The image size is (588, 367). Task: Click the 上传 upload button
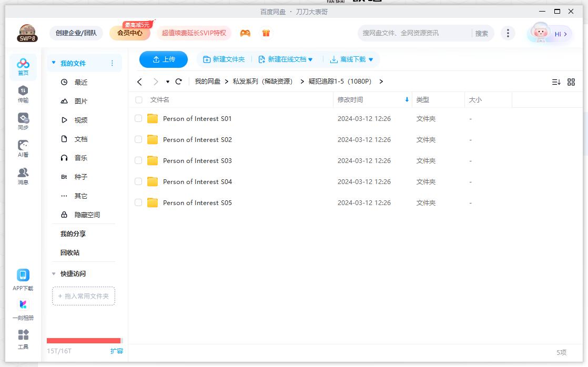point(163,59)
